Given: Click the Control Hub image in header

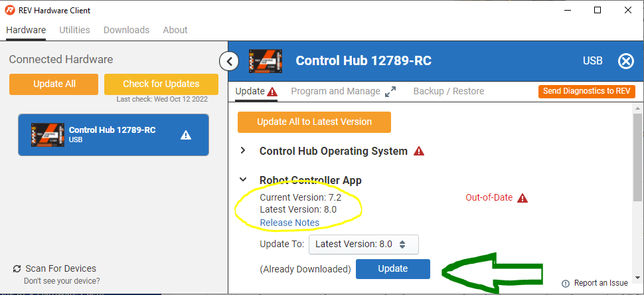Looking at the screenshot, I should point(266,61).
